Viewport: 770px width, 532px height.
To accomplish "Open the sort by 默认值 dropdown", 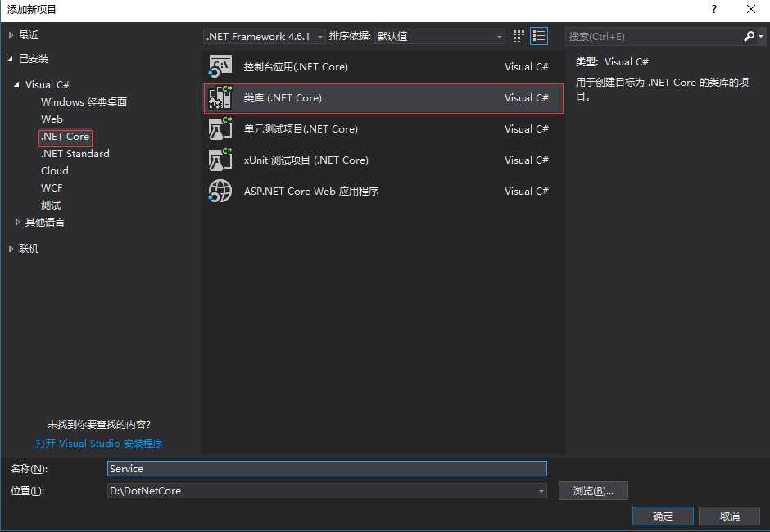I will pyautogui.click(x=440, y=36).
